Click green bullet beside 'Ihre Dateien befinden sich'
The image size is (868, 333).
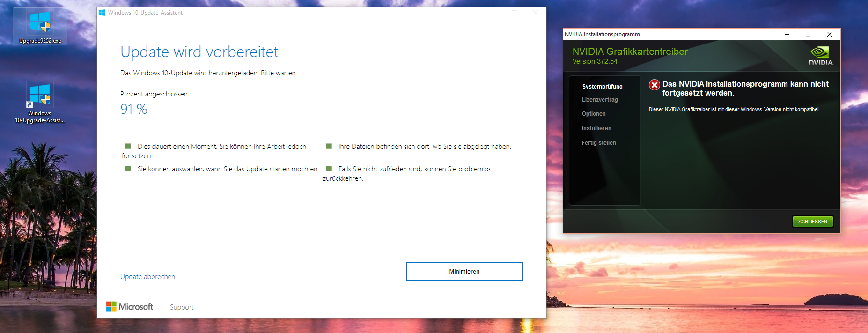pyautogui.click(x=329, y=146)
